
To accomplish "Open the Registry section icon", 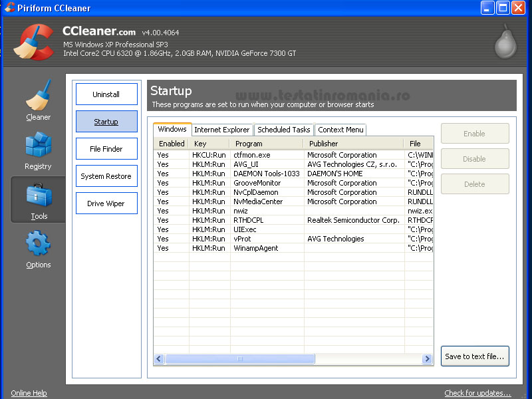I will coord(38,146).
